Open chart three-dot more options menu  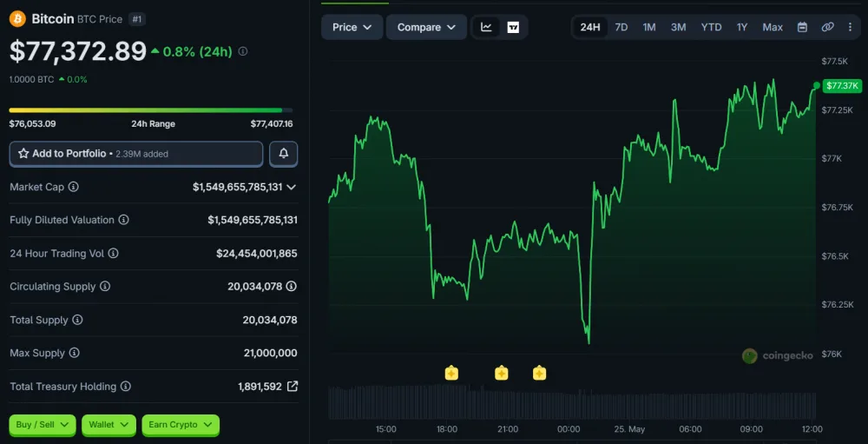[851, 27]
